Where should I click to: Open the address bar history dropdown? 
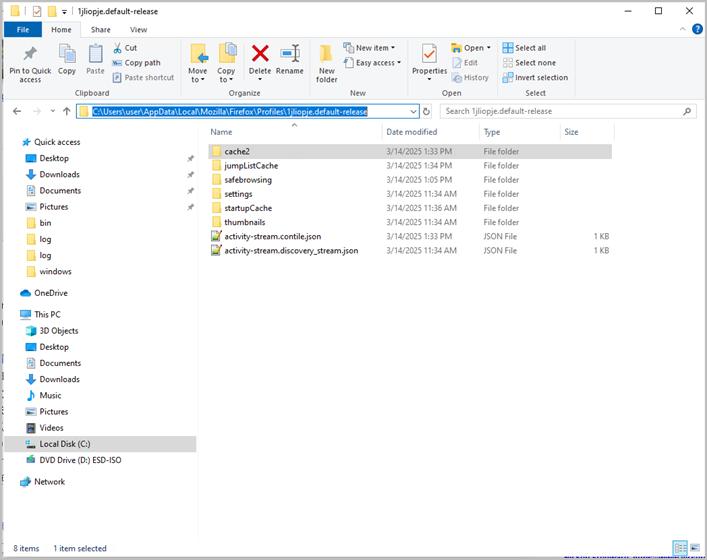point(413,111)
